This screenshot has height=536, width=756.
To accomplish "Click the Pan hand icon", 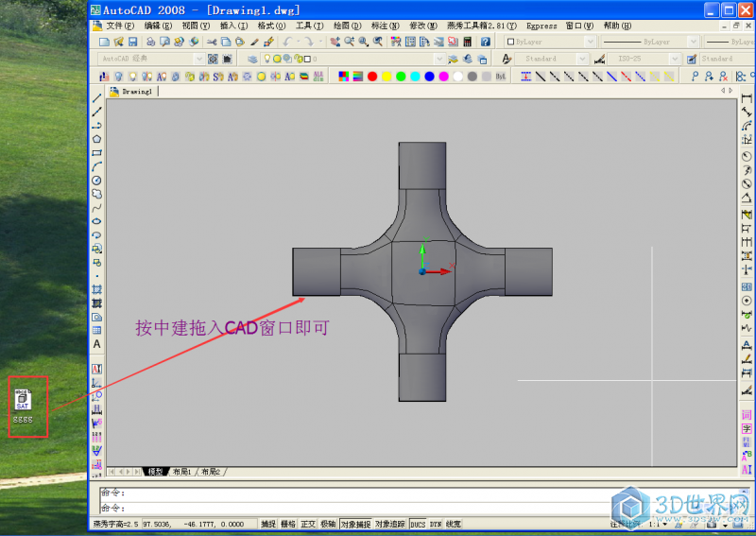I will [335, 42].
